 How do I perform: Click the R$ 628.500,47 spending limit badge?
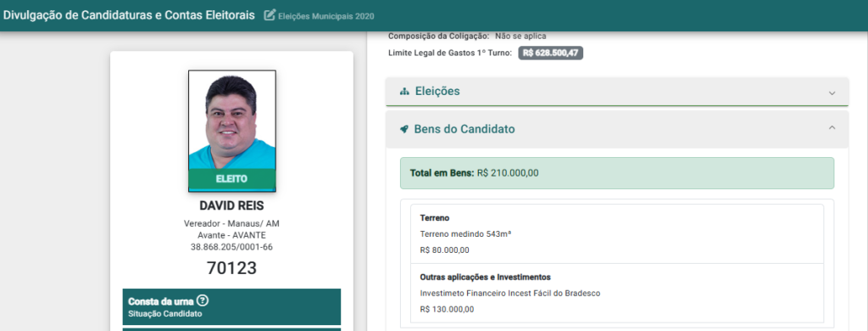coord(551,53)
